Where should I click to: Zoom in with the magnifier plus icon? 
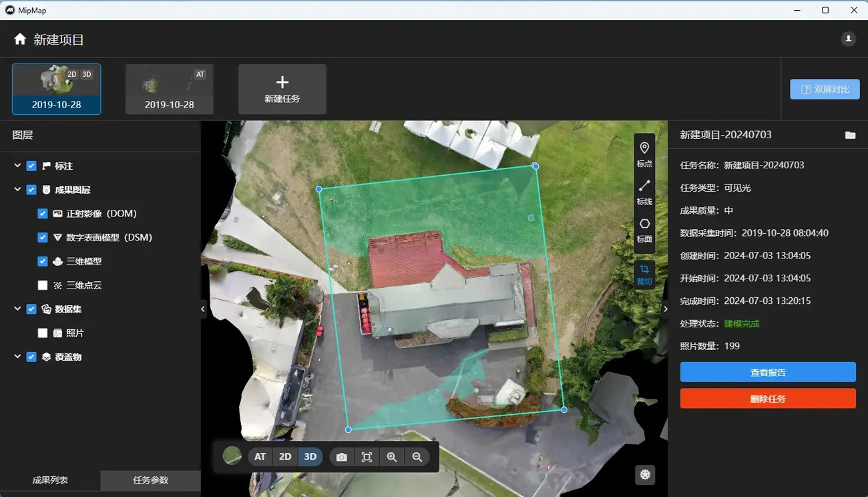tap(392, 457)
